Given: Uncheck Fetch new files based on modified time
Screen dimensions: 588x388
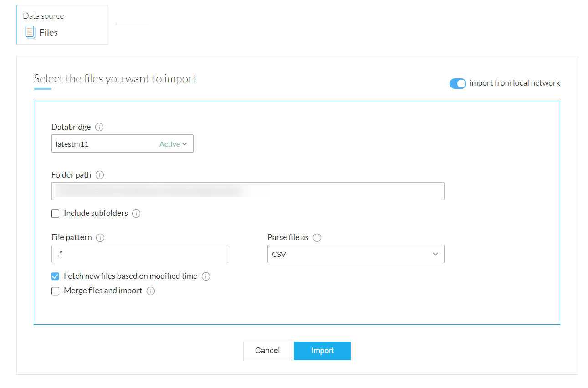Looking at the screenshot, I should (x=56, y=276).
